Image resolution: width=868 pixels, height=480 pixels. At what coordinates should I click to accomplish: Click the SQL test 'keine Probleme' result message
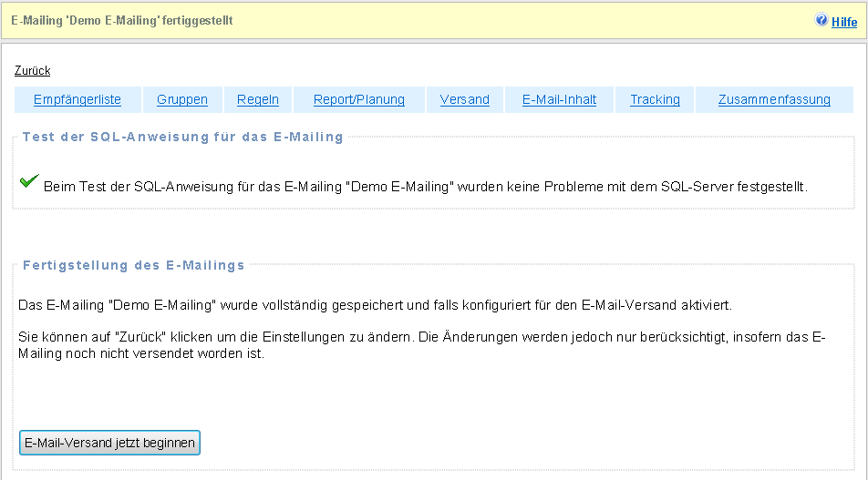(425, 187)
